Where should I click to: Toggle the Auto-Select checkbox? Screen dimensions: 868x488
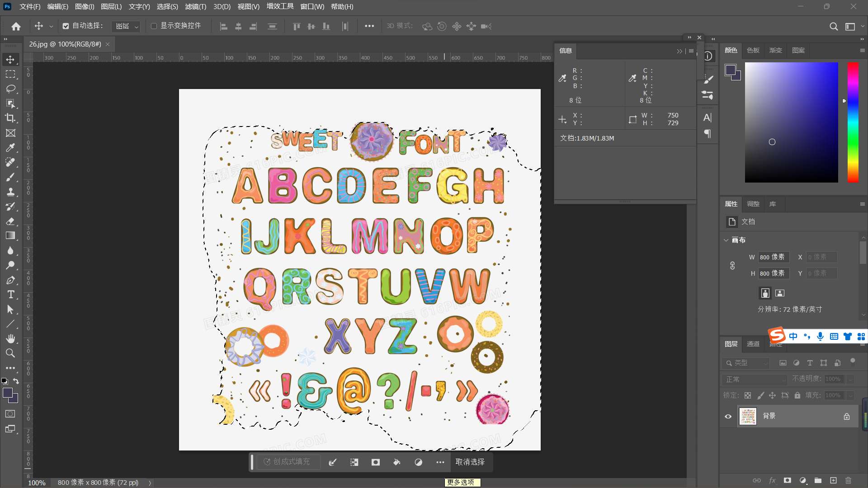coord(66,26)
